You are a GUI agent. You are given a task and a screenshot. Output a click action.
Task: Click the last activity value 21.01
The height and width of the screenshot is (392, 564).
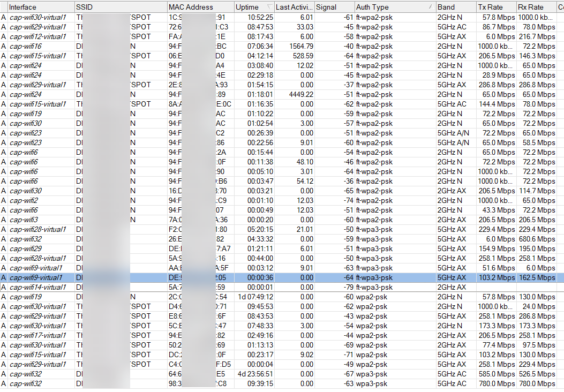(305, 229)
